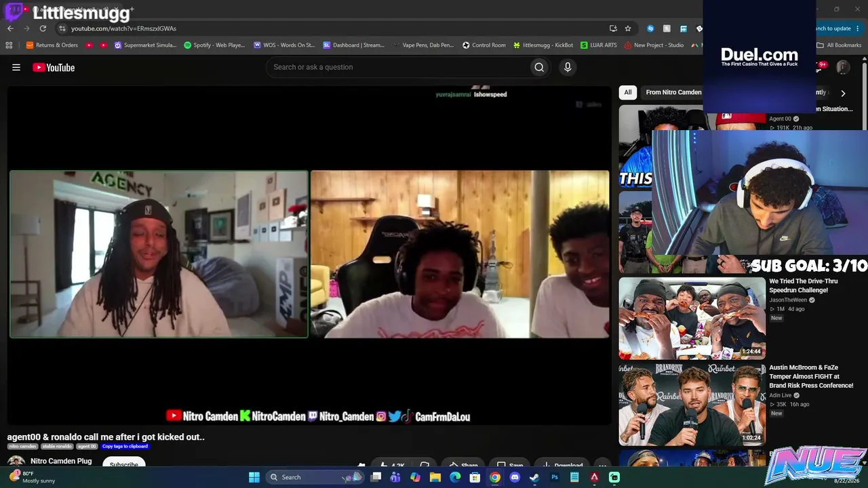Open Steam from the taskbar

[x=534, y=477]
